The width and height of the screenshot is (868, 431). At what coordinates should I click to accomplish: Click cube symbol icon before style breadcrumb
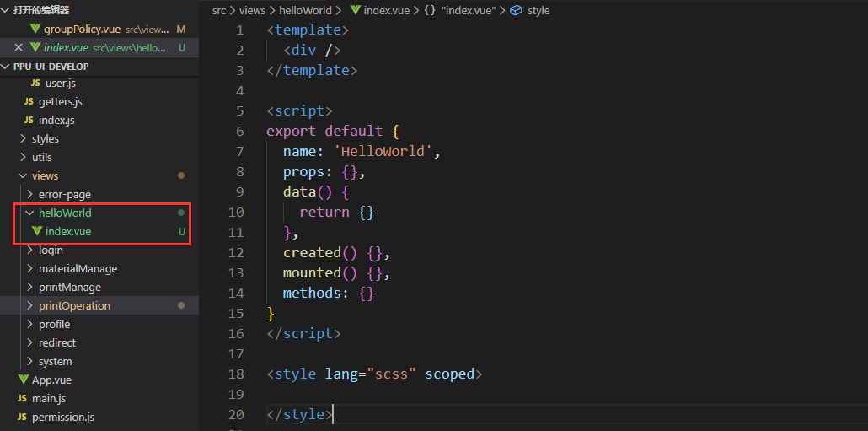[516, 10]
